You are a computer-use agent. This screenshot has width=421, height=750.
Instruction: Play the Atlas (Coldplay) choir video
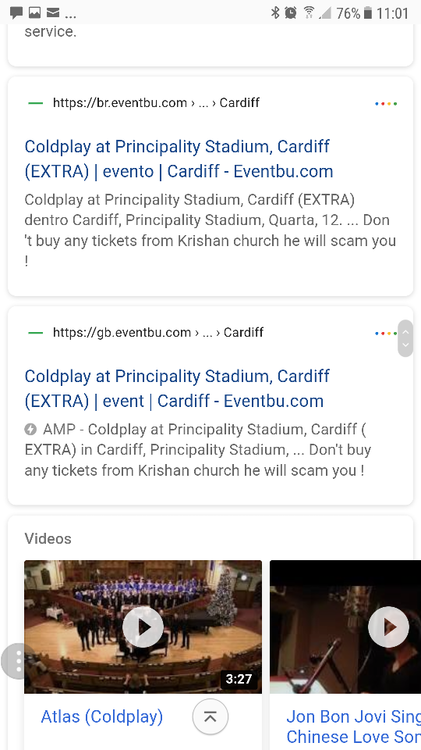click(143, 627)
